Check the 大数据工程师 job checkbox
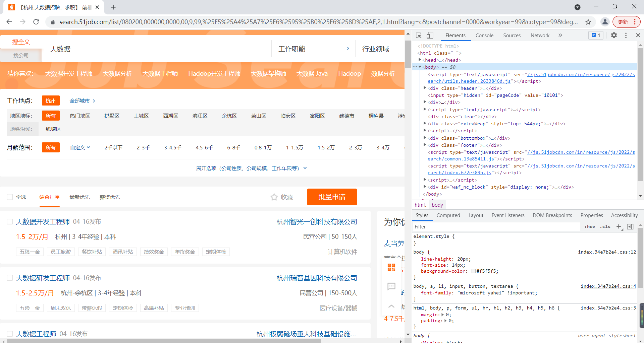The height and width of the screenshot is (343, 644). tap(10, 334)
